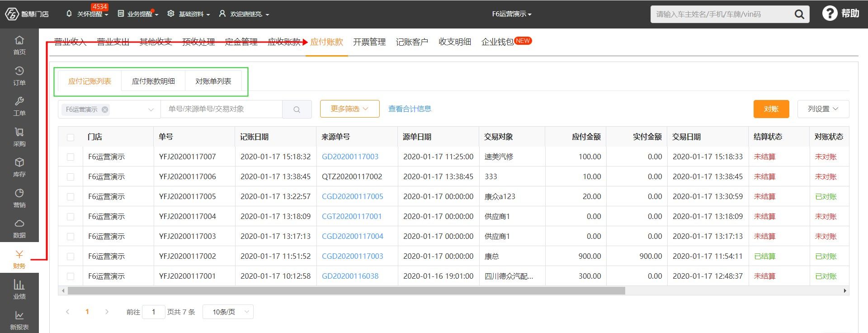The width and height of the screenshot is (868, 333).
Task: Expand the 更多筛选 filter dropdown
Action: (349, 109)
